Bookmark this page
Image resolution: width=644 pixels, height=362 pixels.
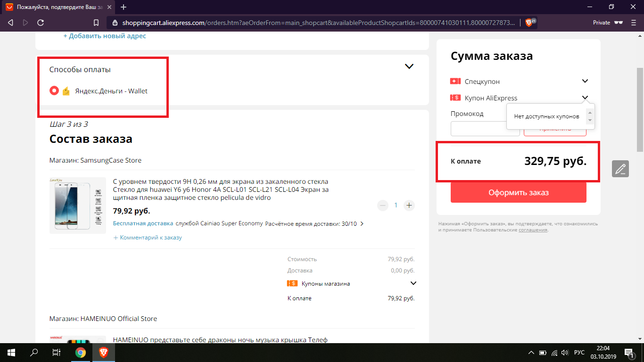[96, 23]
